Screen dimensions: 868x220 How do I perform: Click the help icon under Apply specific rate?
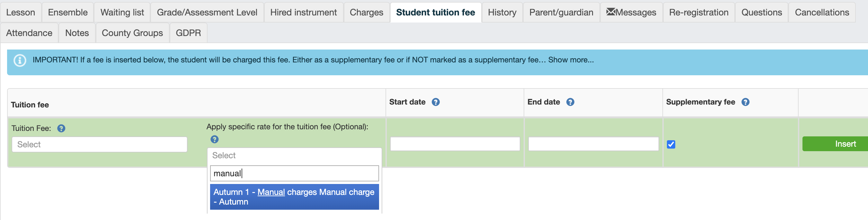click(x=214, y=139)
